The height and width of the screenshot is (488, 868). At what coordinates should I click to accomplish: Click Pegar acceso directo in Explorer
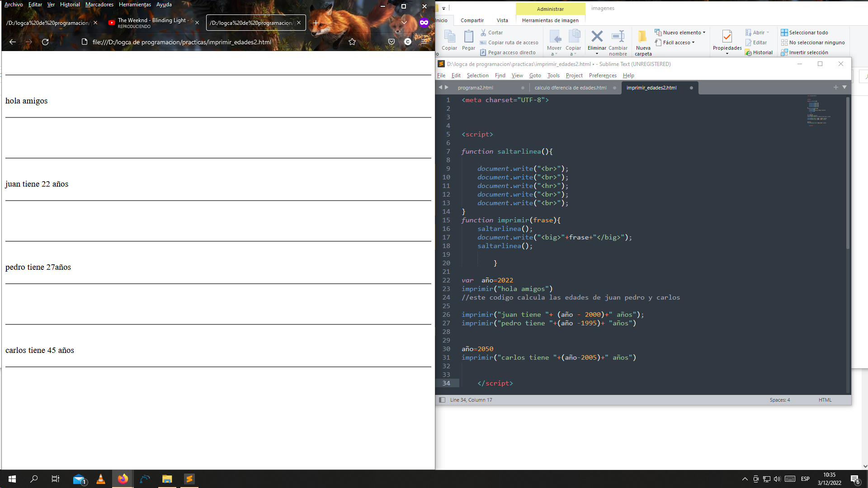click(x=508, y=52)
